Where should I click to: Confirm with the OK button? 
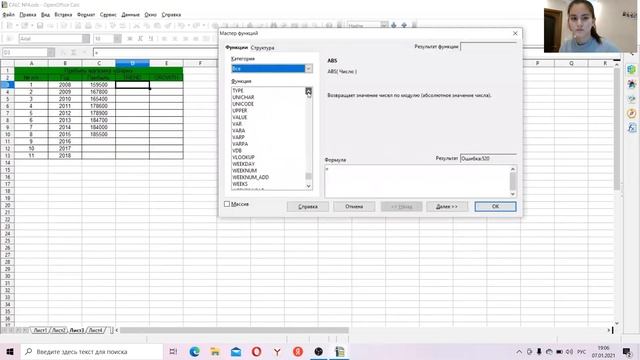[495, 207]
